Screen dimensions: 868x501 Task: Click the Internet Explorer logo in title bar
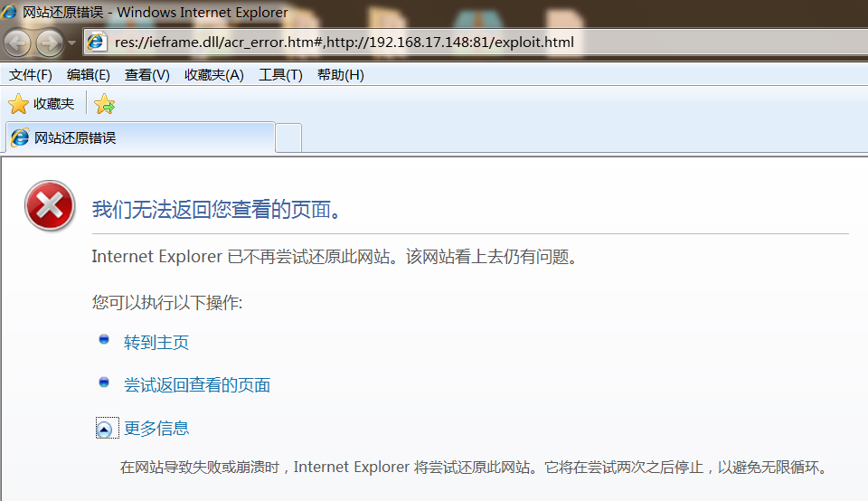tap(10, 13)
